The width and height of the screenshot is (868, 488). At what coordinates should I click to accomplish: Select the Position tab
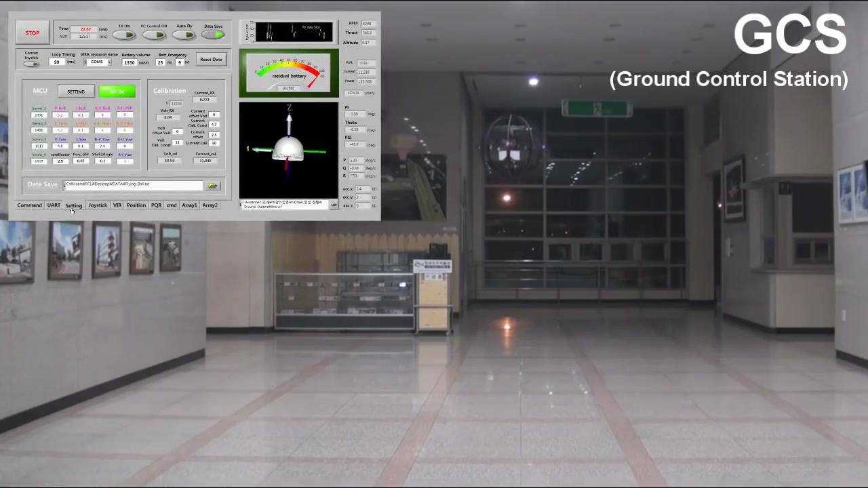pos(136,205)
